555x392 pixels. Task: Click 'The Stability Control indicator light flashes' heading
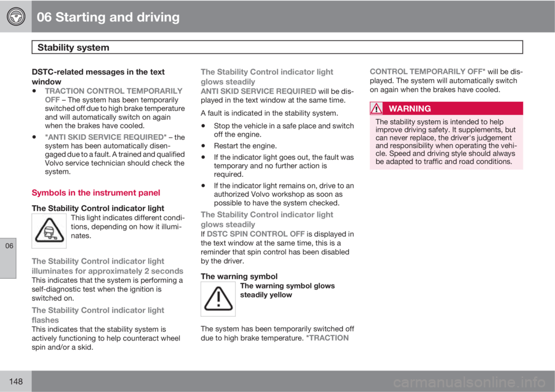coord(98,315)
